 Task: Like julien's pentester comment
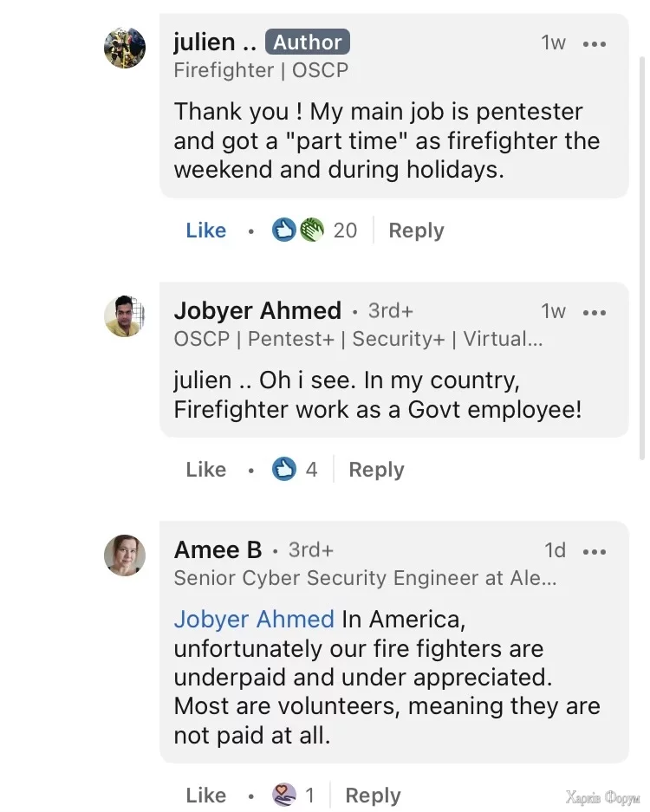point(206,231)
